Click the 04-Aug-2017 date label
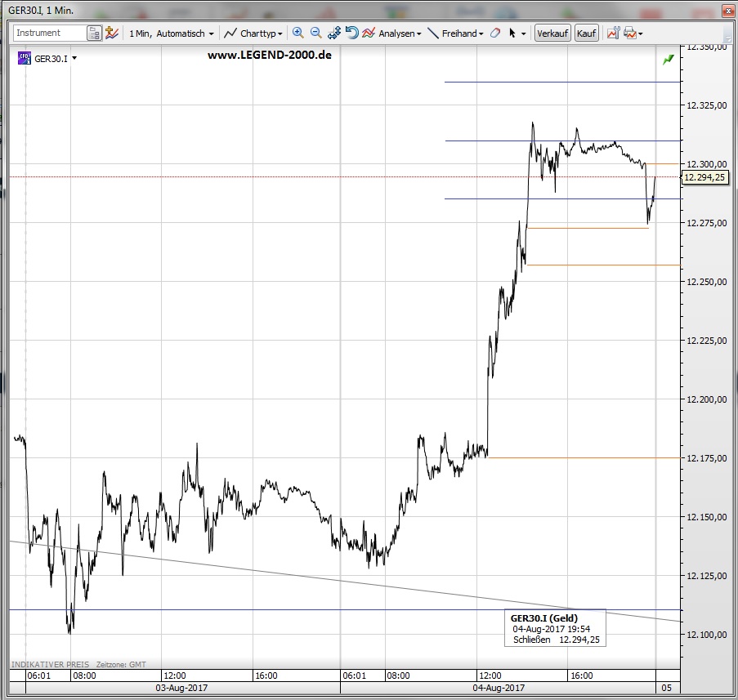738x700 pixels. 499,688
